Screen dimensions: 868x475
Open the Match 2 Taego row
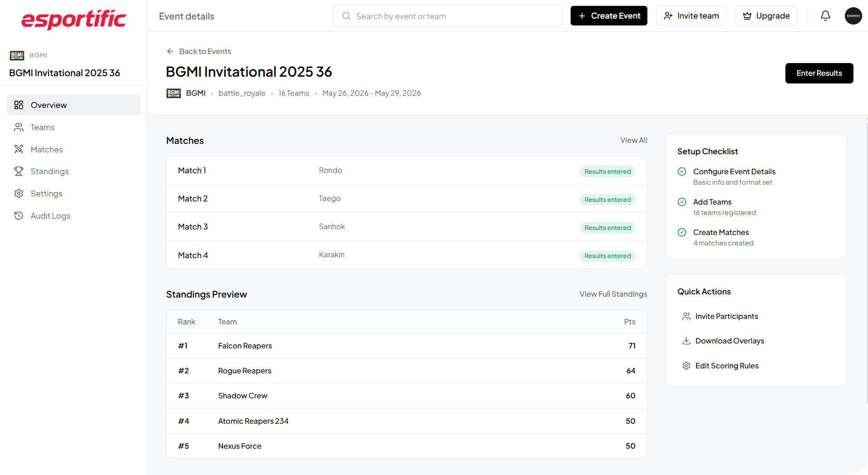pos(407,199)
